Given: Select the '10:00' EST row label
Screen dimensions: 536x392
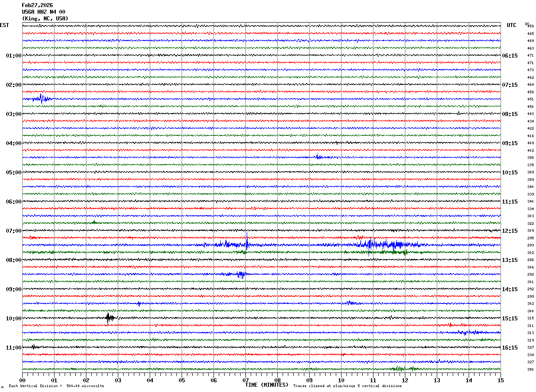Looking at the screenshot, I should pyautogui.click(x=13, y=319).
